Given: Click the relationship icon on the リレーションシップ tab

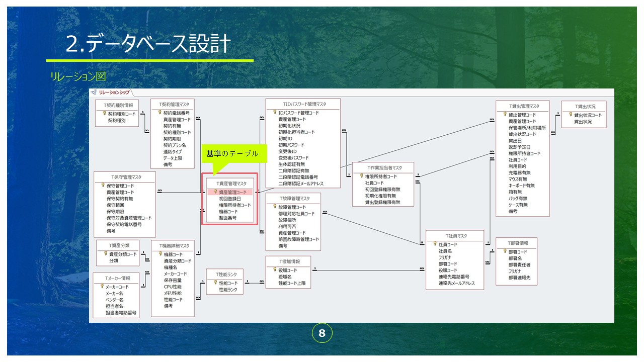Looking at the screenshot, I should 94,93.
